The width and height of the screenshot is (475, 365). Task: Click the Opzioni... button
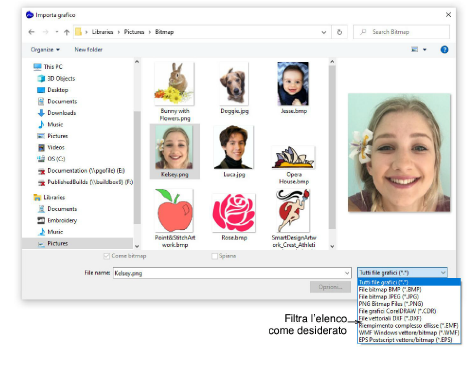(x=330, y=287)
